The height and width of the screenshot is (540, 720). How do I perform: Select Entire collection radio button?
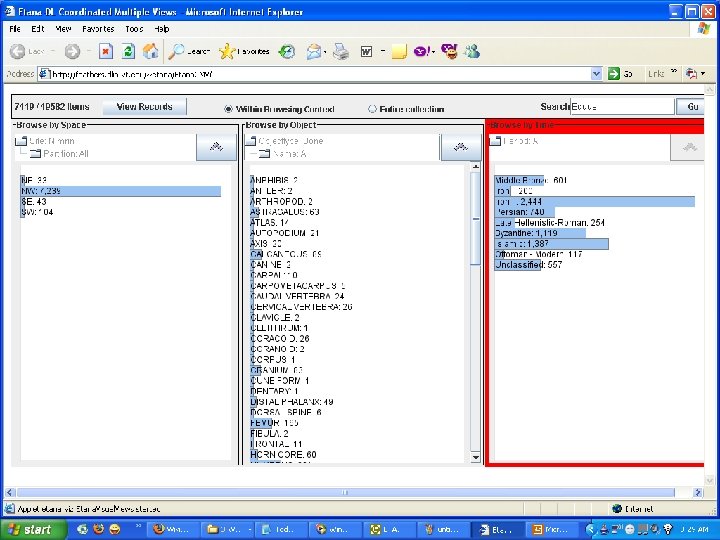point(372,109)
